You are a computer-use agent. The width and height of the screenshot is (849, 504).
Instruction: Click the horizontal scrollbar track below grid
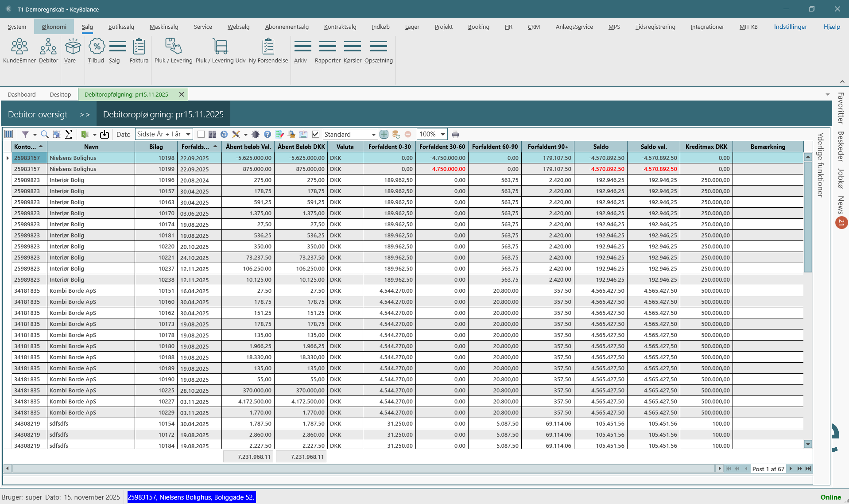click(x=354, y=469)
